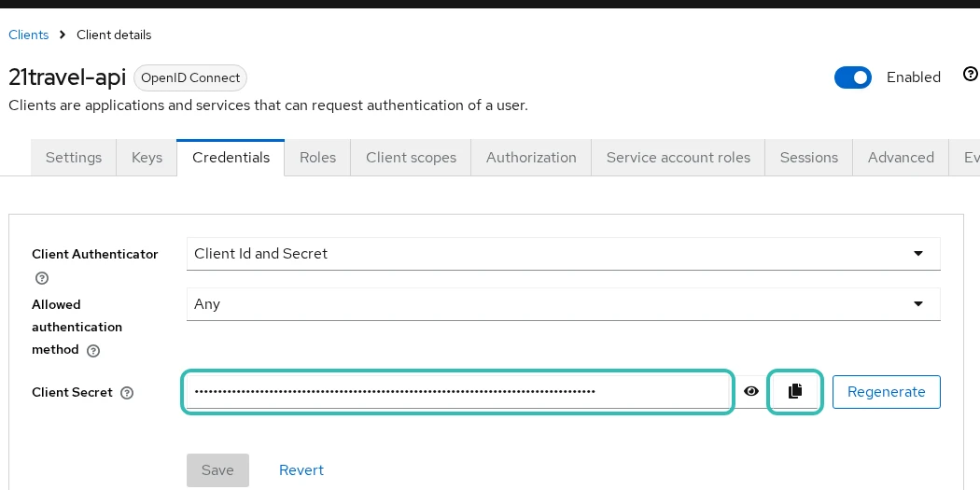
Task: Copy the client secret to clipboard
Action: pyautogui.click(x=795, y=392)
